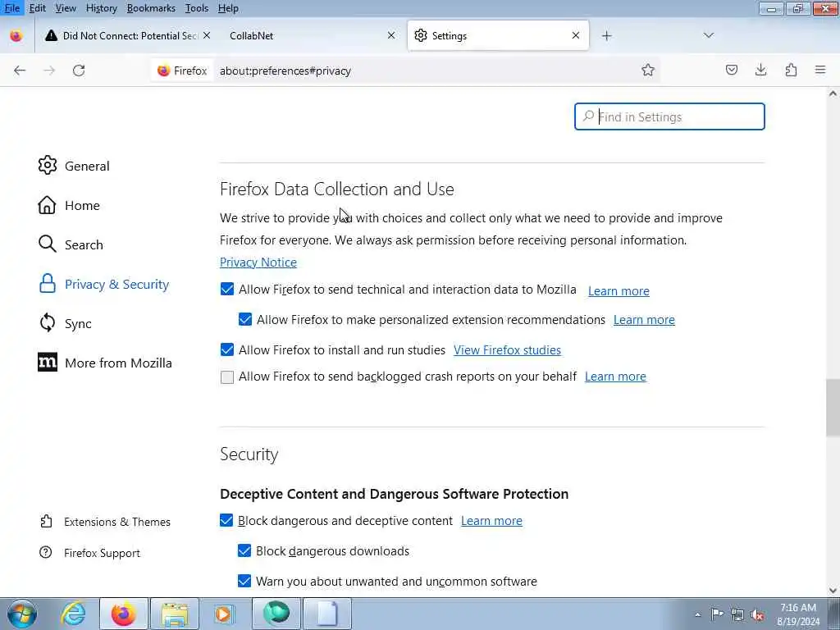Open the Tools menu

coord(197,8)
